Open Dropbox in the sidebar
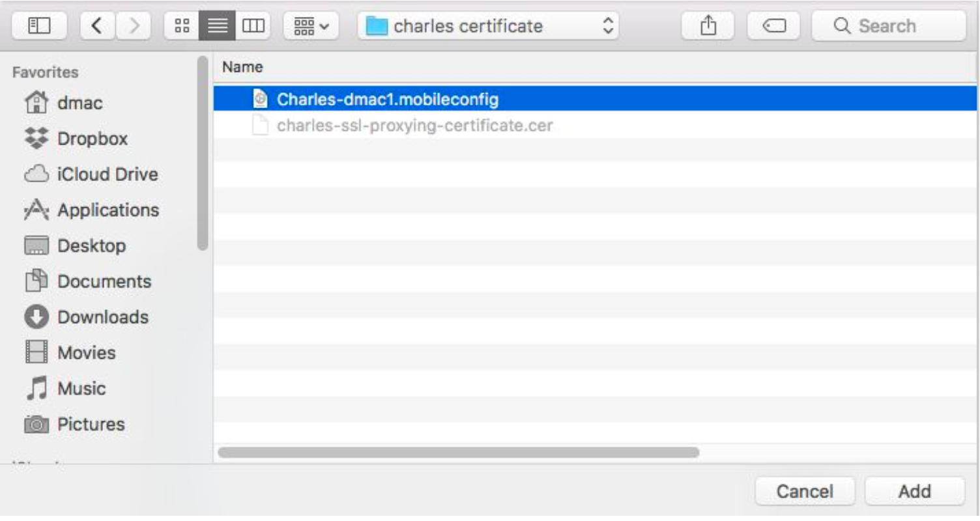The height and width of the screenshot is (521, 980). pos(76,139)
